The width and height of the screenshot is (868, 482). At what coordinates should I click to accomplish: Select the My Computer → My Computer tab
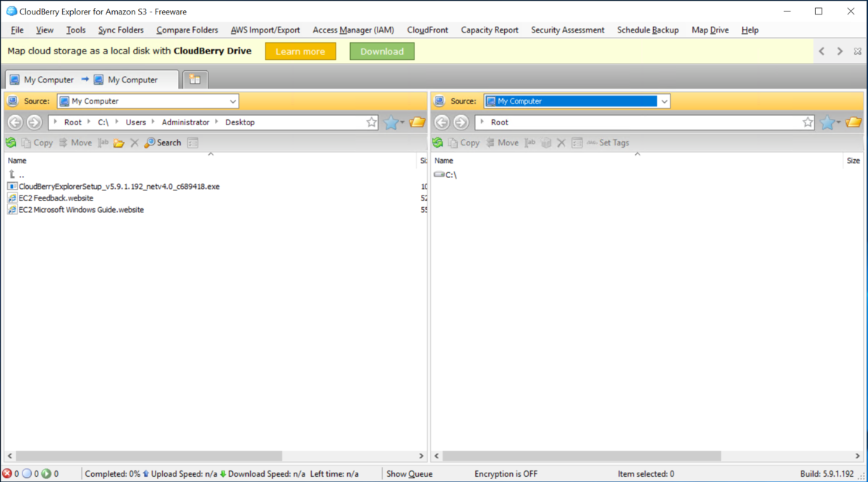(91, 80)
